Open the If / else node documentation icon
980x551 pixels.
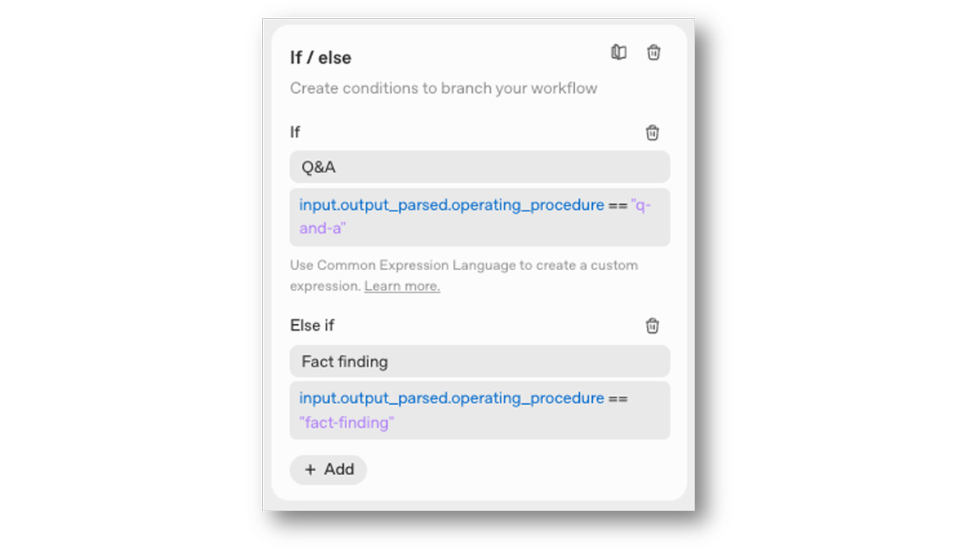(619, 52)
